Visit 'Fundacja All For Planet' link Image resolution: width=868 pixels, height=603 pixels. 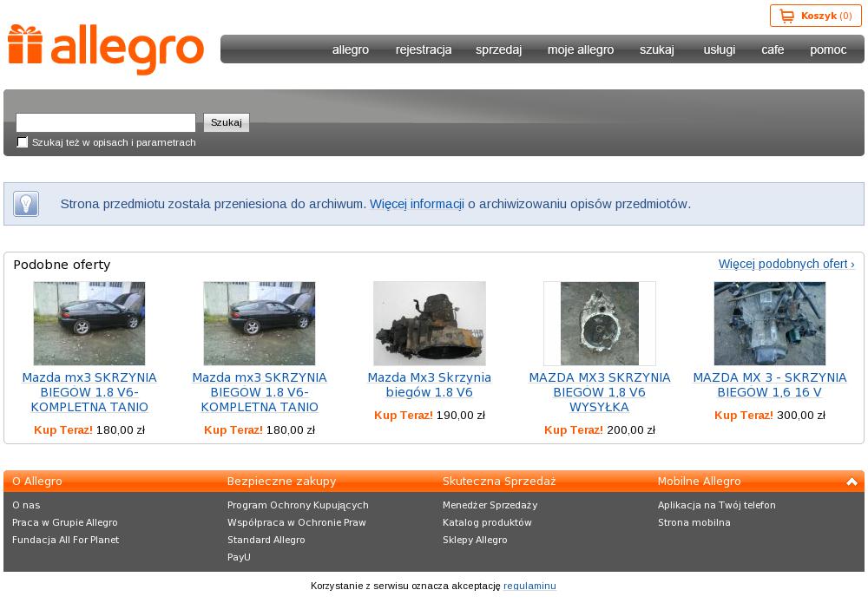click(x=65, y=540)
